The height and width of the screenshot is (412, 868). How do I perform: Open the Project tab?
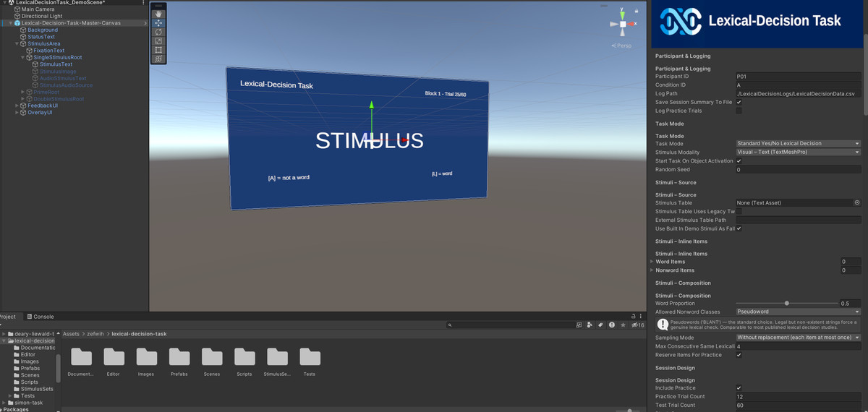pyautogui.click(x=9, y=317)
